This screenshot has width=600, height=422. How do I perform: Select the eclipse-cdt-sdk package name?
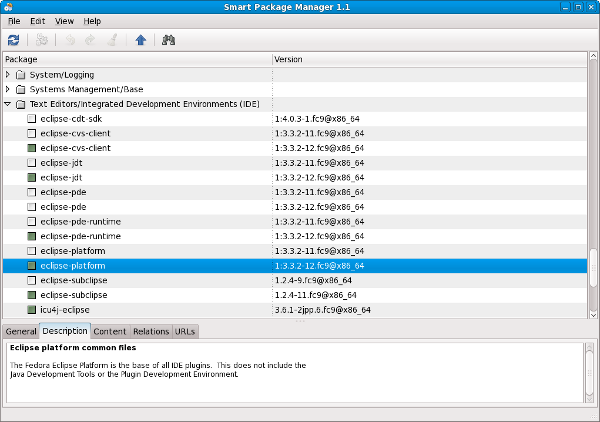coord(71,119)
